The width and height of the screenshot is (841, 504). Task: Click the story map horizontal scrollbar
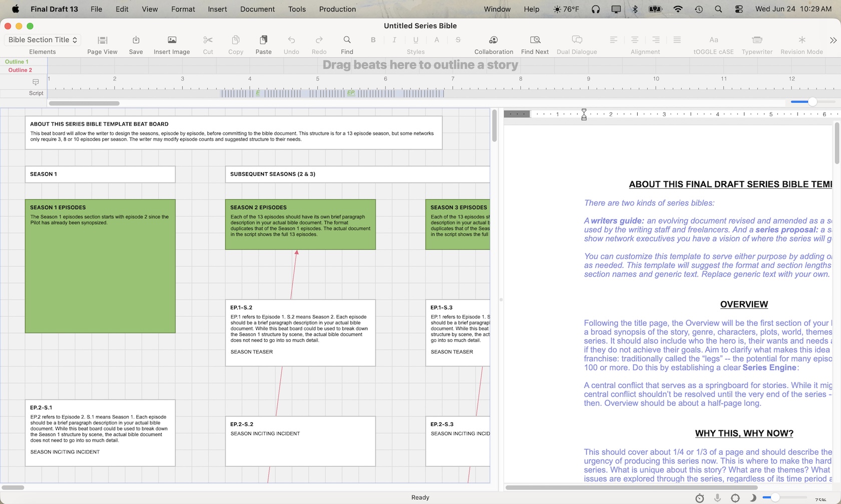84,104
